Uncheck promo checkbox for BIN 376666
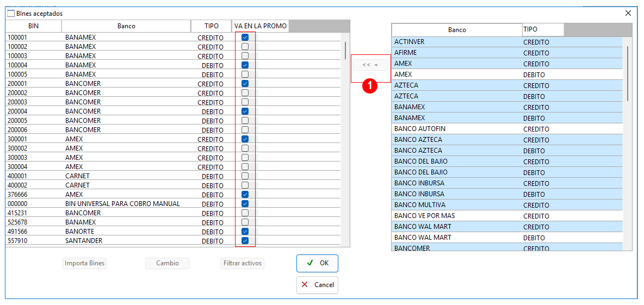Screen dimensions: 644x305 click(245, 194)
